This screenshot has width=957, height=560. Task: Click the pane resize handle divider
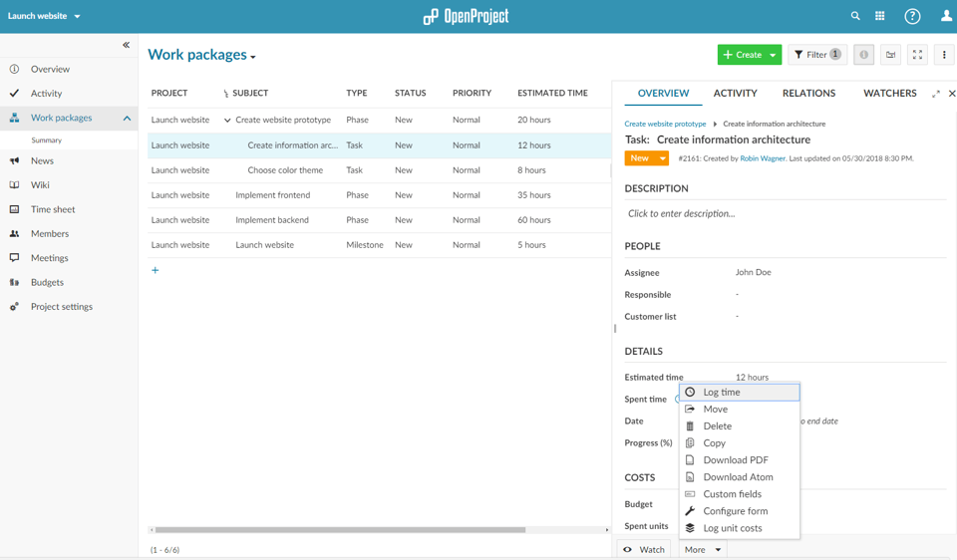click(615, 328)
